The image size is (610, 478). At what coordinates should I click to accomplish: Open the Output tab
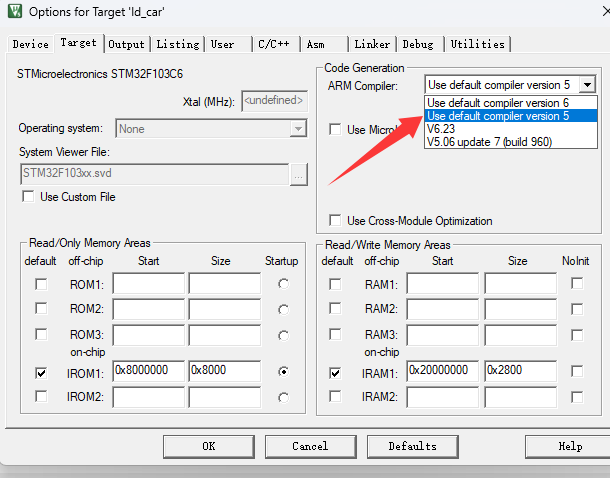coord(126,44)
